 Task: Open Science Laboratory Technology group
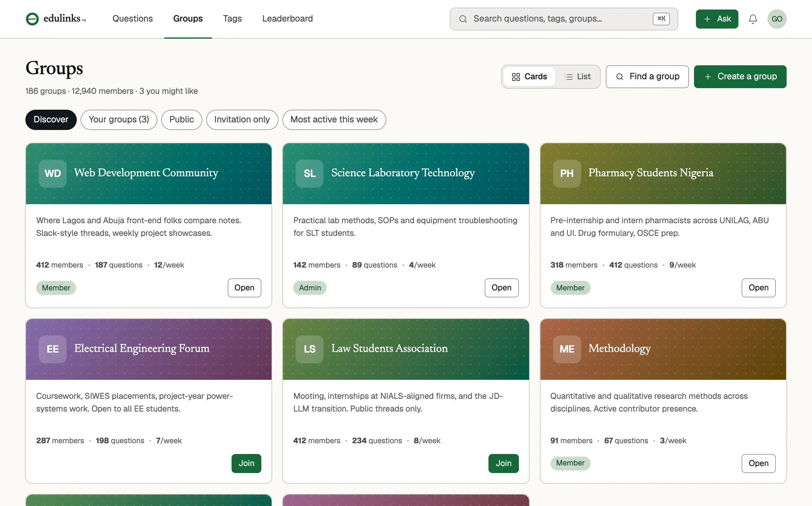(x=501, y=288)
